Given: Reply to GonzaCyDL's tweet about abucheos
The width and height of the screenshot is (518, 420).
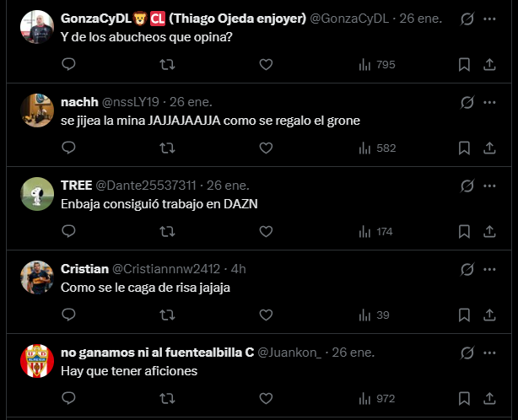Looking at the screenshot, I should click(x=69, y=65).
